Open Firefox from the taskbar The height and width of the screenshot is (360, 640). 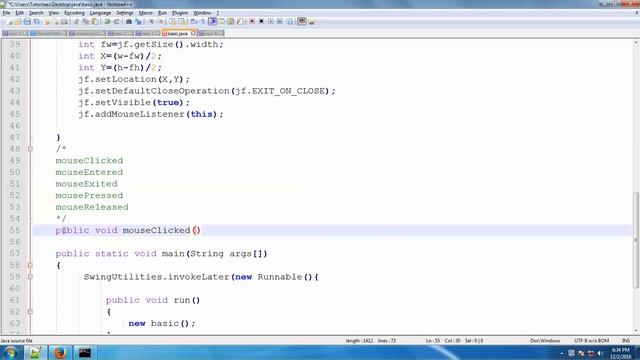[x=60, y=353]
